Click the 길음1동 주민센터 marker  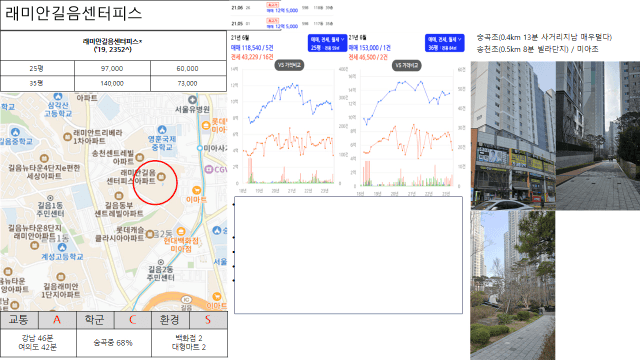pyautogui.click(x=50, y=198)
